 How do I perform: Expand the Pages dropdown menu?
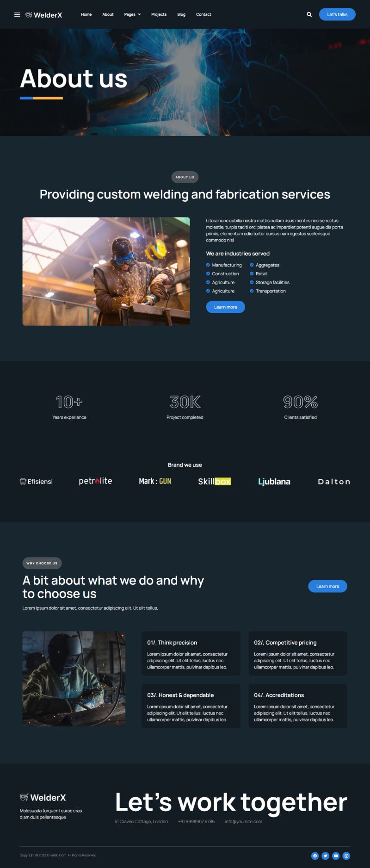132,14
